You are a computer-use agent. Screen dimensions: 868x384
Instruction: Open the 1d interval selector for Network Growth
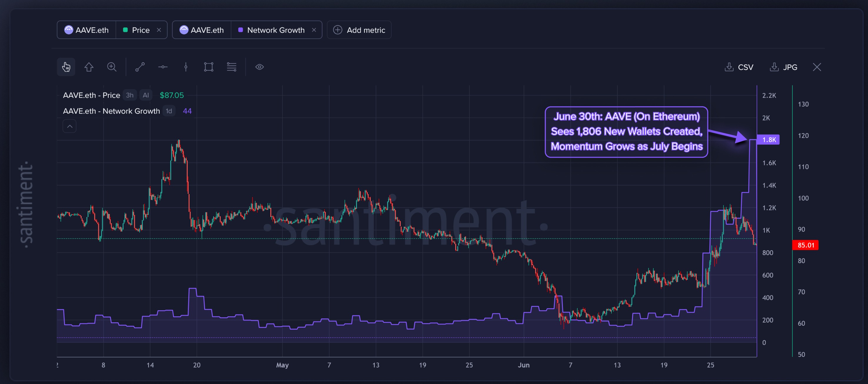pos(169,111)
